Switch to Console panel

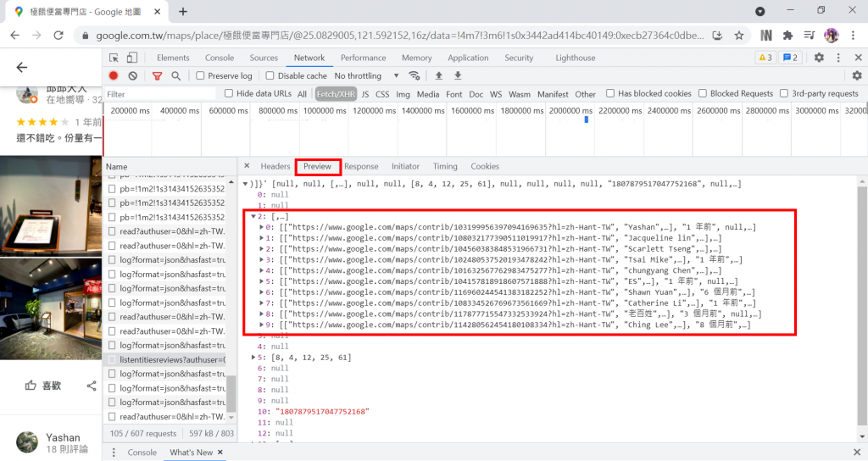click(220, 58)
